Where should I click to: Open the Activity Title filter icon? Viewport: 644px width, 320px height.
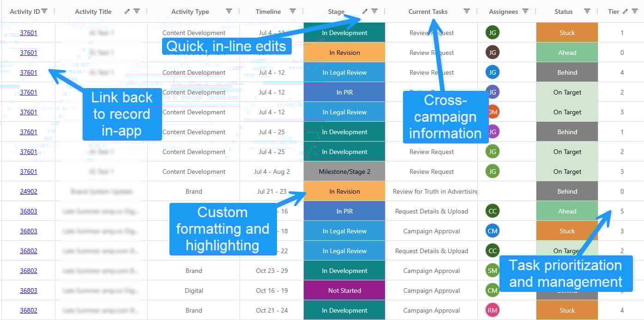[137, 12]
